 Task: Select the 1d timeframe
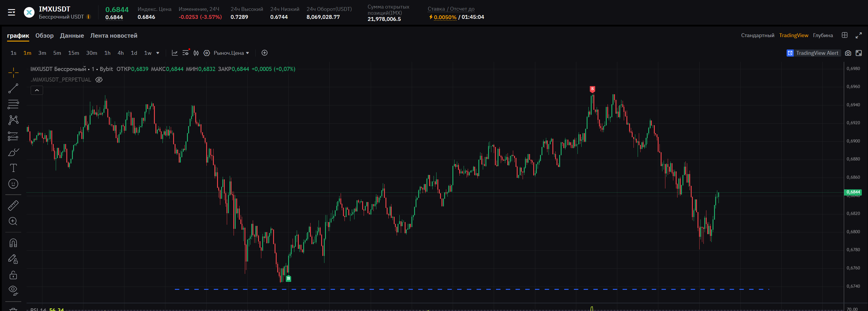point(134,53)
